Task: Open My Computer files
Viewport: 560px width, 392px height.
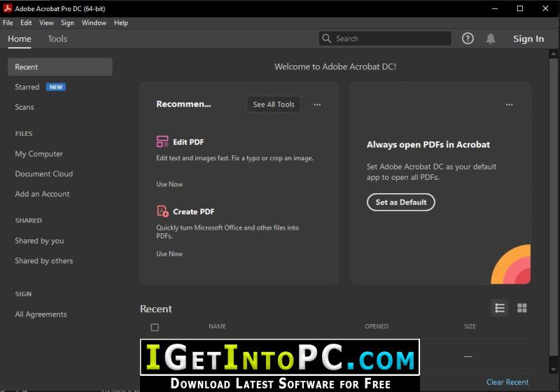Action: (39, 154)
